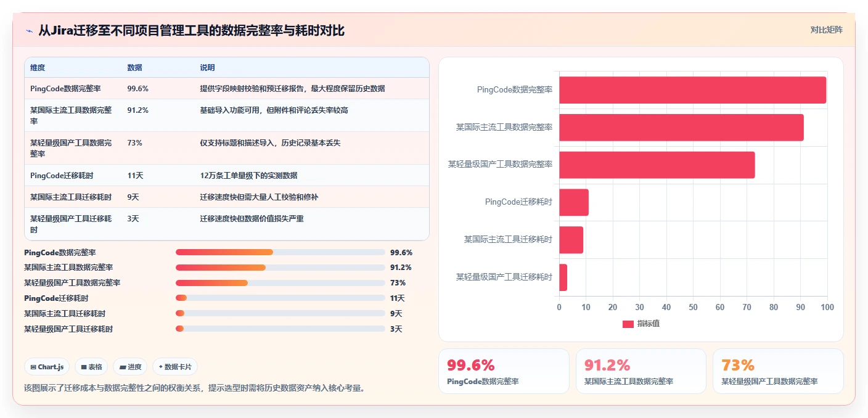
Task: Select the Chart.js tag chip
Action: (x=47, y=367)
